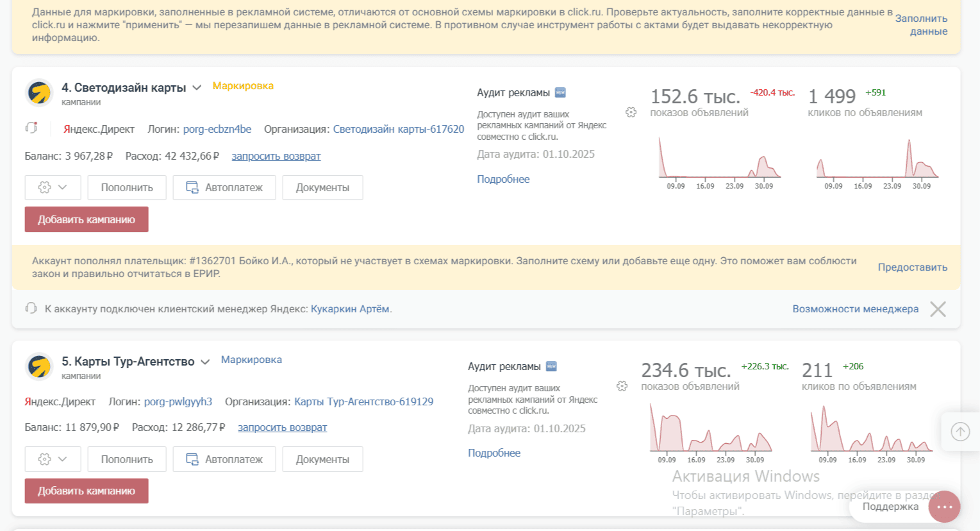The height and width of the screenshot is (531, 980).
Task: Click the 5. Карты Тур-Агентство title
Action: pyautogui.click(x=128, y=362)
